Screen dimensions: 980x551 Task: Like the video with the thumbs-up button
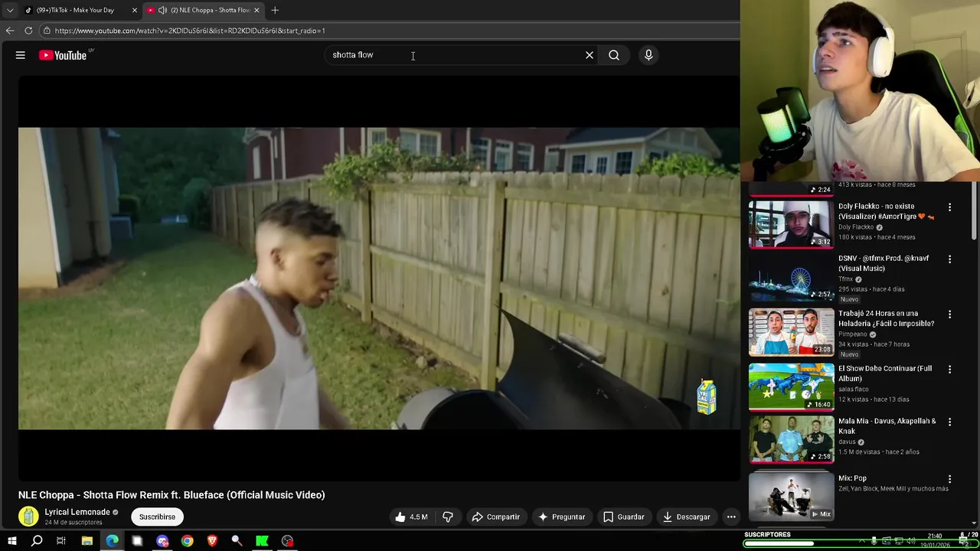(x=411, y=517)
